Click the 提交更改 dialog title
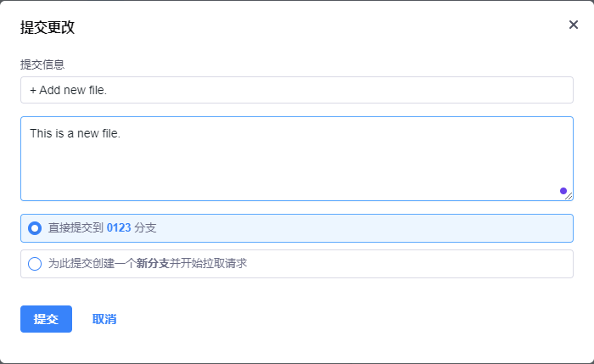Screen dimensions: 594x364 [x=48, y=27]
